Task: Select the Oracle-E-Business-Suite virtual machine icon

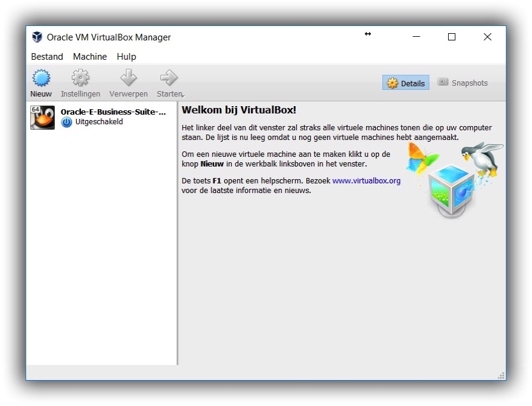Action: (42, 118)
